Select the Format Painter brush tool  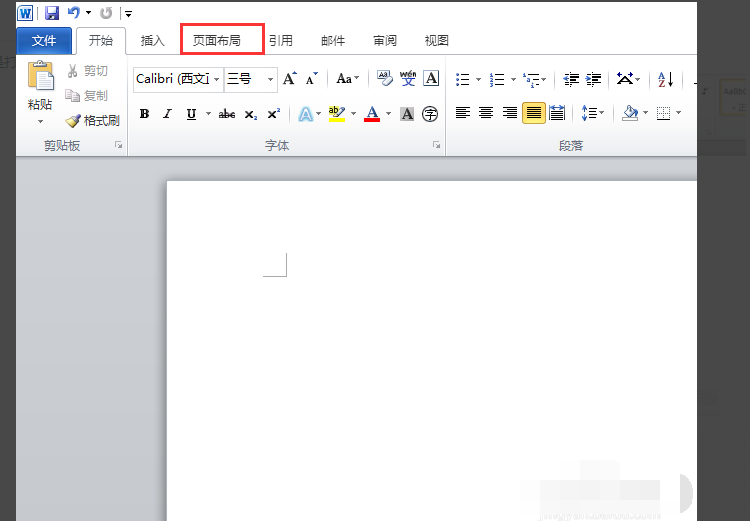click(92, 121)
